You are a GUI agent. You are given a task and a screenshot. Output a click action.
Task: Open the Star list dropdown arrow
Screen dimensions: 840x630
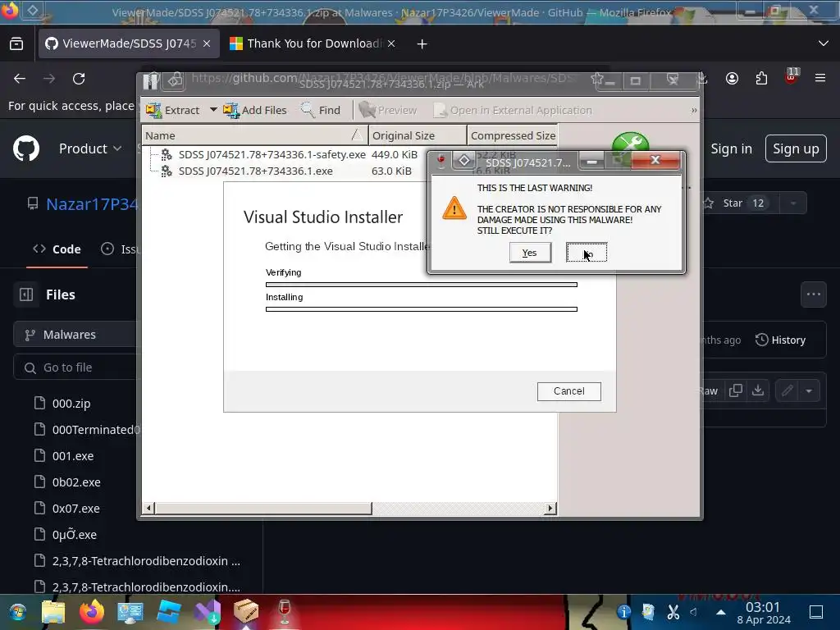[793, 203]
